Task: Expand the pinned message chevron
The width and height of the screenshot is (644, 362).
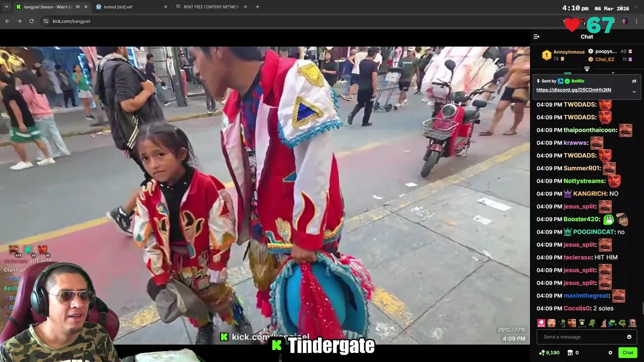Action: (x=634, y=92)
